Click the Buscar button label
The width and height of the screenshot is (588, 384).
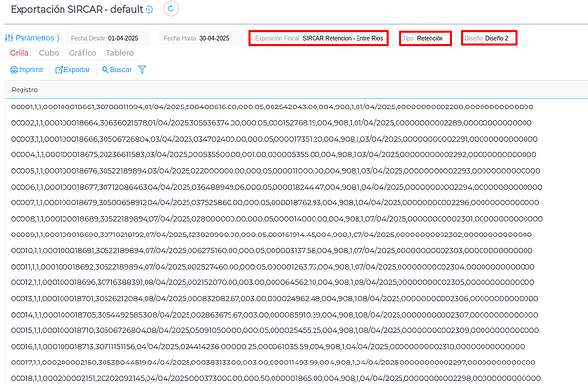[x=121, y=70]
